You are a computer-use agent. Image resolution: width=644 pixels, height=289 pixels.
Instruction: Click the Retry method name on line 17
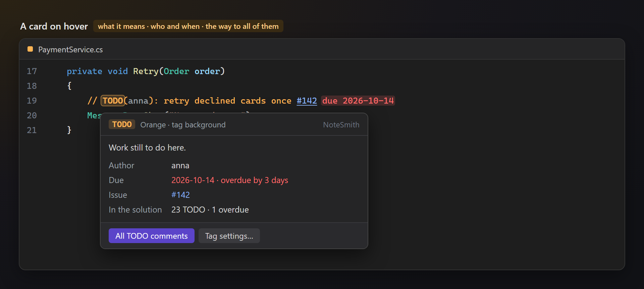[x=146, y=71]
